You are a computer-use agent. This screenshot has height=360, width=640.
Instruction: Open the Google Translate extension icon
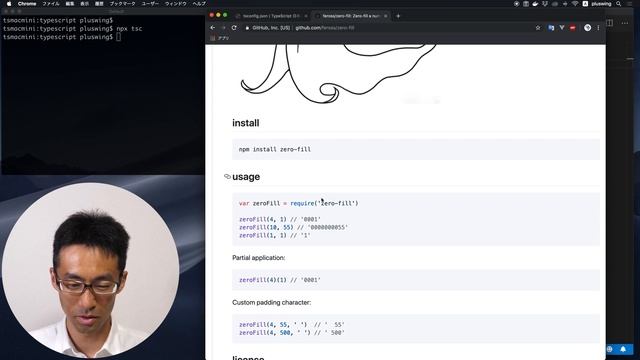point(551,28)
